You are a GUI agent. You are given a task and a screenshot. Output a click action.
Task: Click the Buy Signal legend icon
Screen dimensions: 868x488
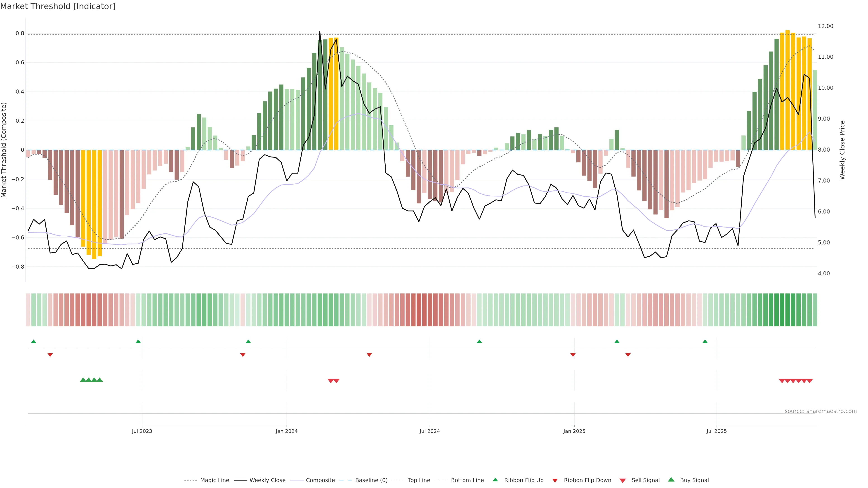pyautogui.click(x=671, y=480)
